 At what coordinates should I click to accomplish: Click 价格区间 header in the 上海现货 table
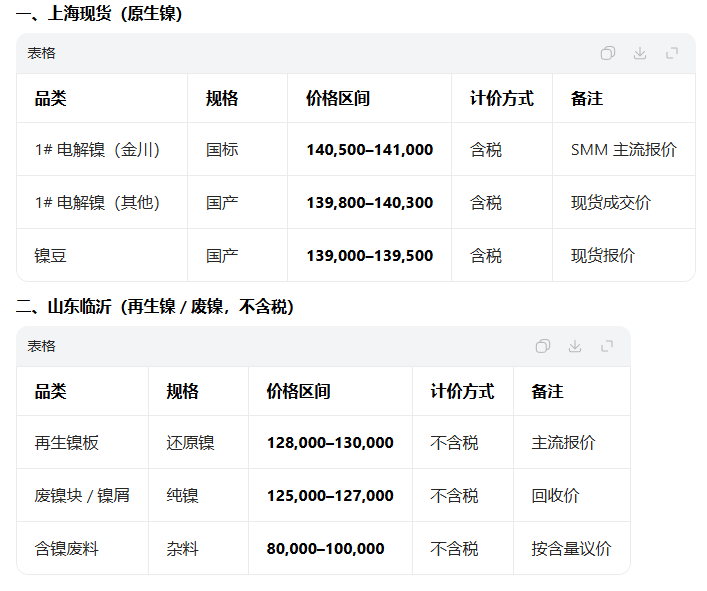click(x=338, y=99)
